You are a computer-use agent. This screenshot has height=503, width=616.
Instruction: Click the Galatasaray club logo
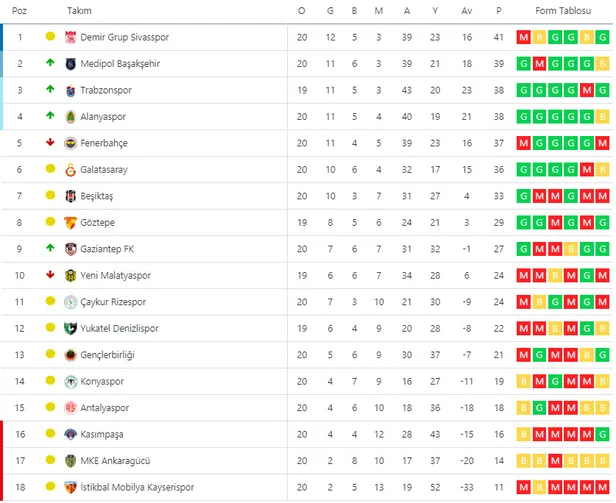(70, 170)
